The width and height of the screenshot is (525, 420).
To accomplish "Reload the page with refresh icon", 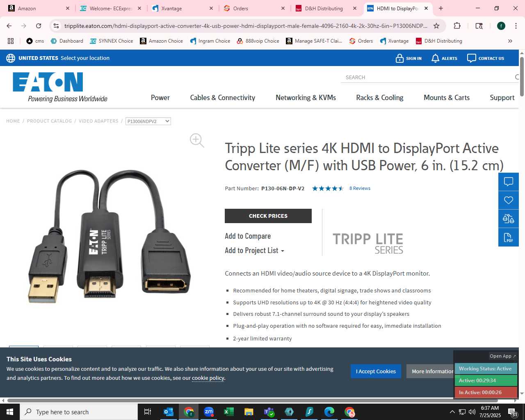I will [39, 26].
